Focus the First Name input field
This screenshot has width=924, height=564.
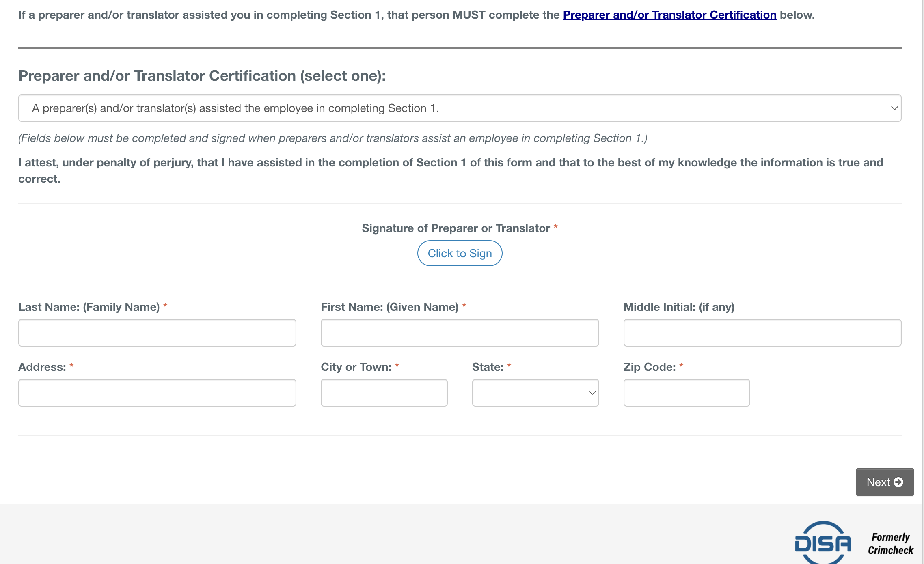[x=460, y=333]
